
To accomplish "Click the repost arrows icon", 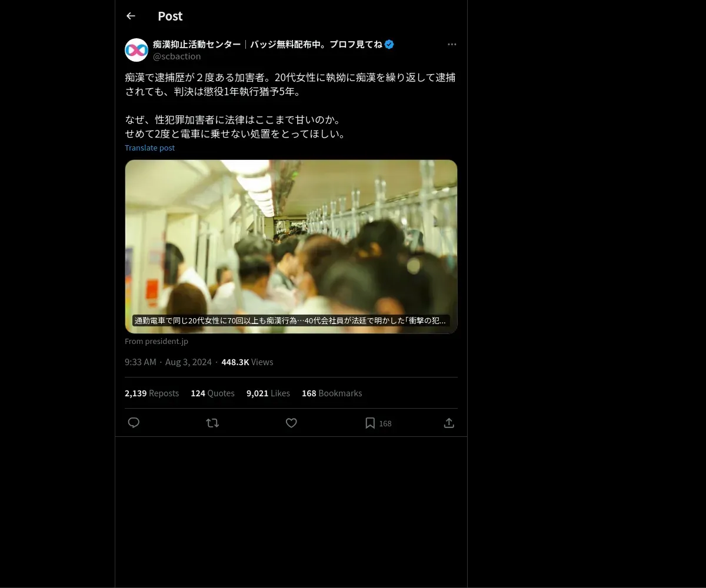I will coord(212,423).
